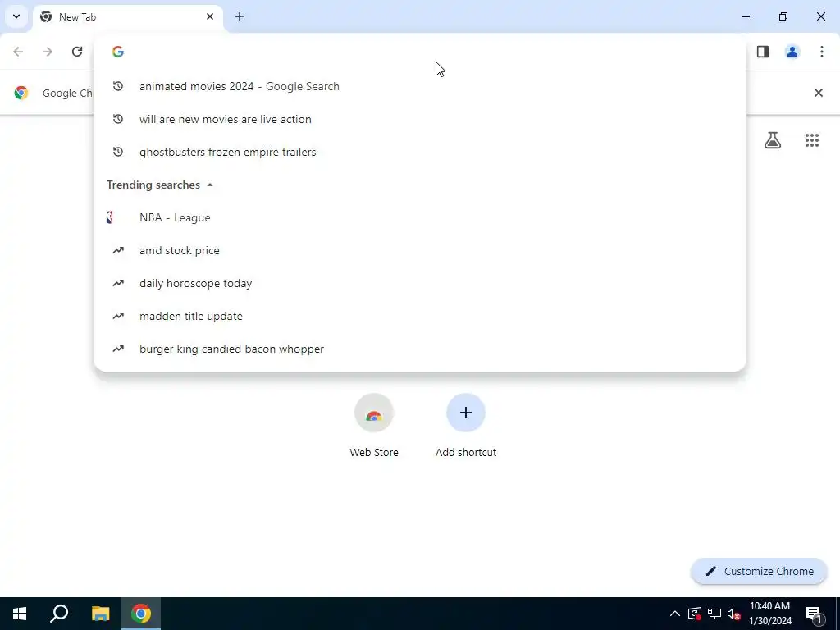The width and height of the screenshot is (840, 630).
Task: Dismiss the Google Chrome info bar
Action: click(819, 93)
